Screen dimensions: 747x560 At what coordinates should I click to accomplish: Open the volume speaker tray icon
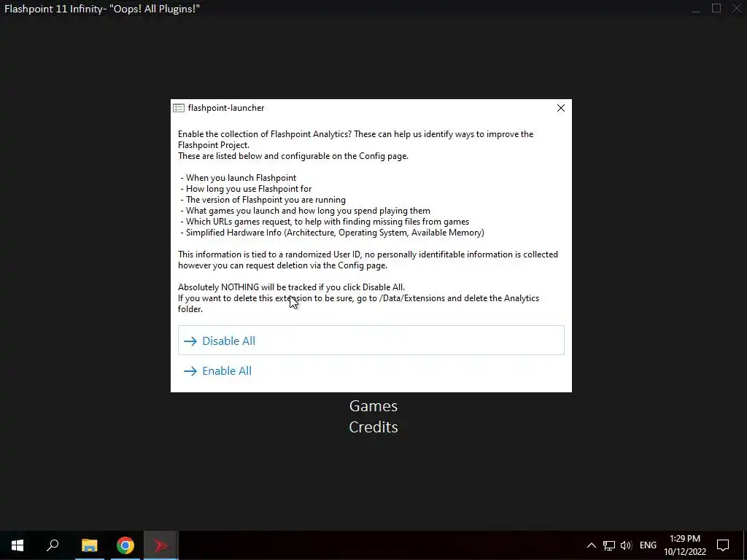tap(626, 545)
